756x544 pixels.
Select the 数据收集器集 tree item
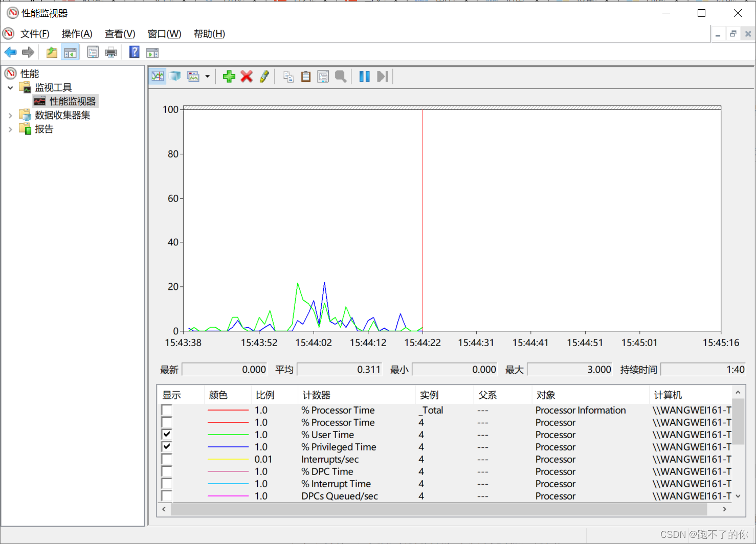(62, 115)
